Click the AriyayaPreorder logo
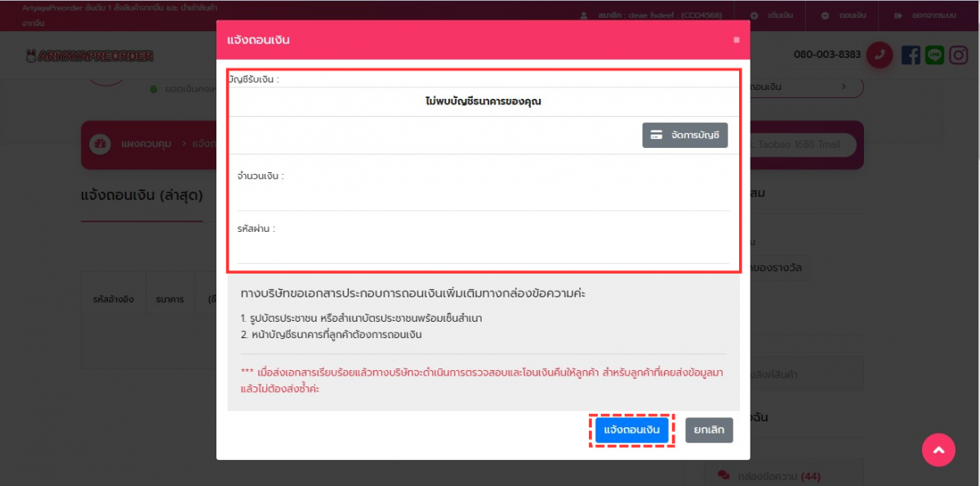 click(x=90, y=56)
